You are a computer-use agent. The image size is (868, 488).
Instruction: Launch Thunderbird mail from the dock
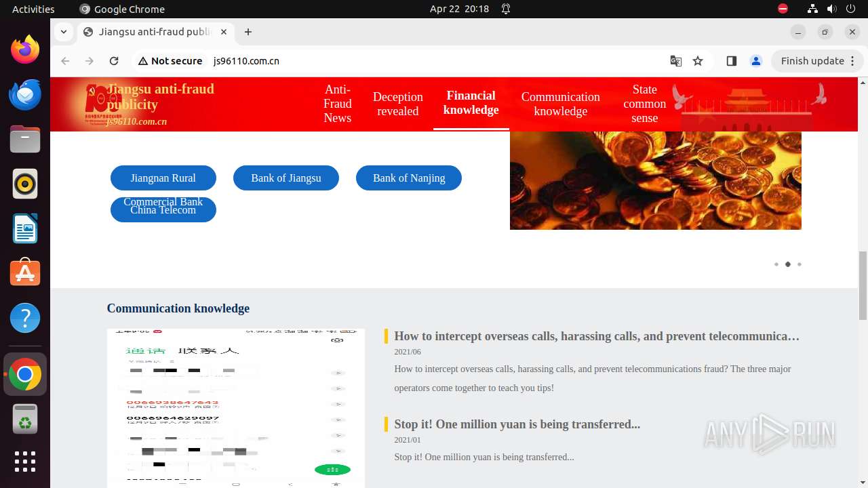[x=25, y=94]
